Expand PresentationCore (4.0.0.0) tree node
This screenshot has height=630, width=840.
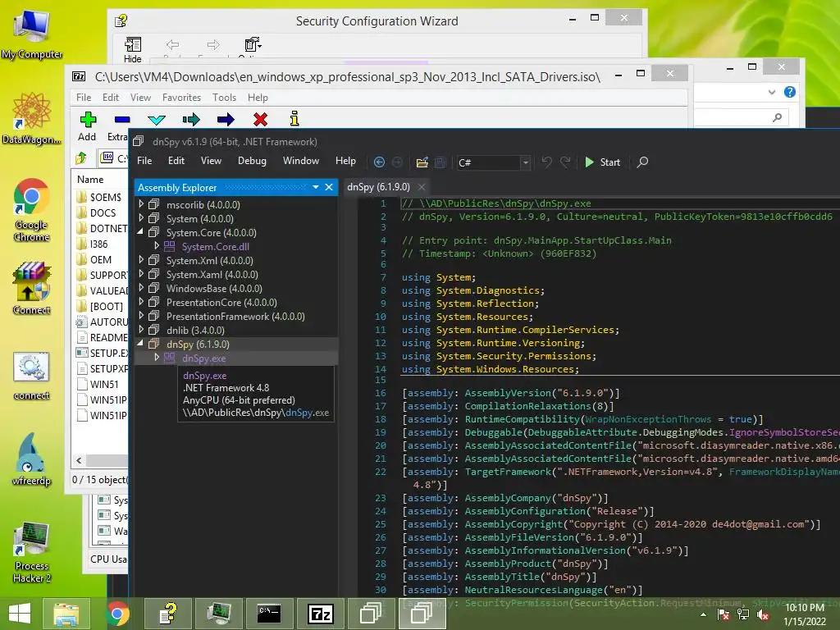click(141, 302)
